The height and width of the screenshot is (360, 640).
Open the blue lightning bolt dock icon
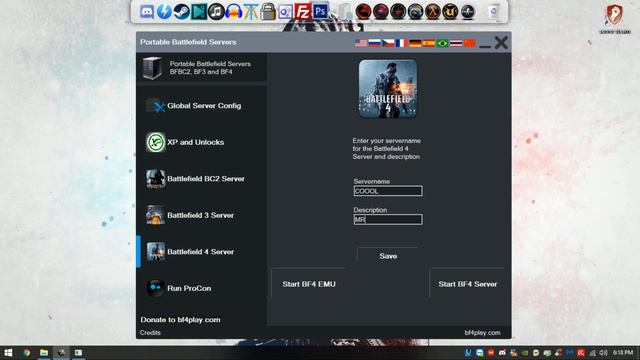pos(164,11)
